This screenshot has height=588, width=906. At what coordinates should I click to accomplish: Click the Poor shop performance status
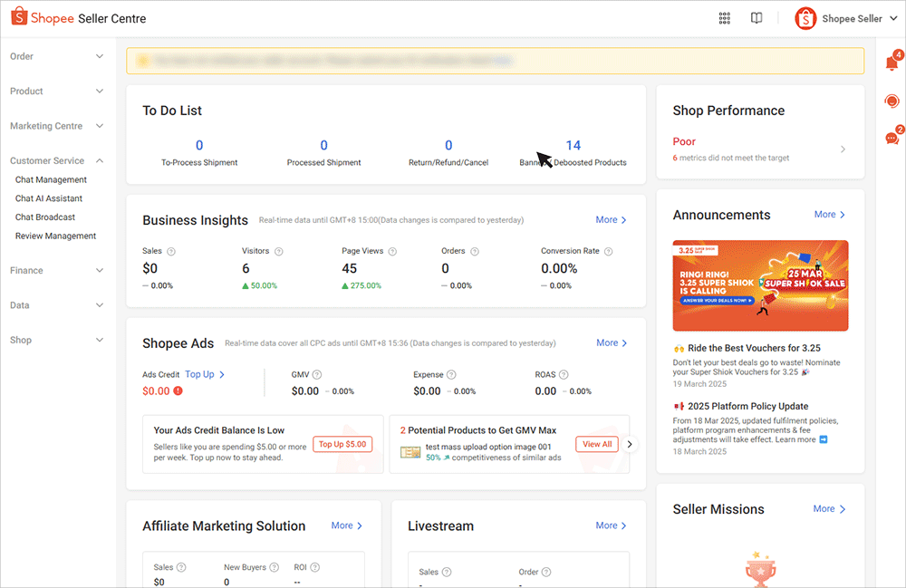(683, 141)
